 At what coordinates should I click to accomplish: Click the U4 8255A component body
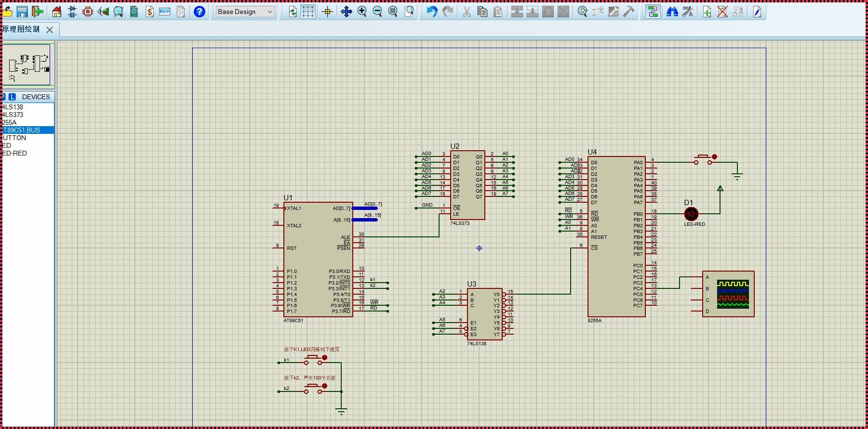[616, 236]
